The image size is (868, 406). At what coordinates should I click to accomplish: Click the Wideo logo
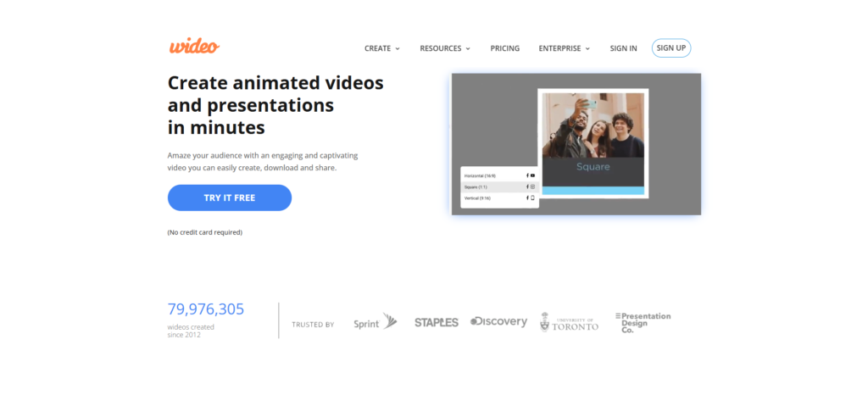193,47
